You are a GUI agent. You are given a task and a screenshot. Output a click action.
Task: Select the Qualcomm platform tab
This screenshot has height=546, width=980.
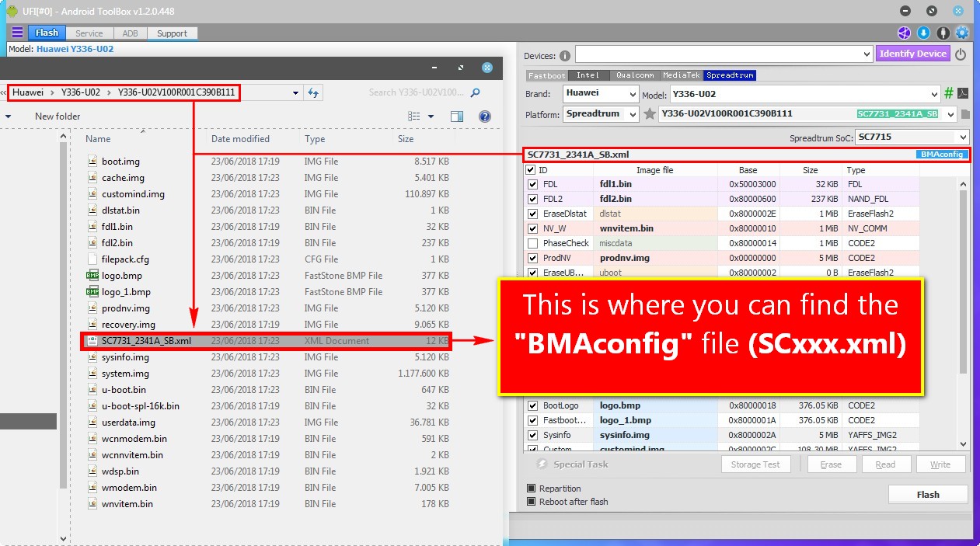(x=635, y=75)
